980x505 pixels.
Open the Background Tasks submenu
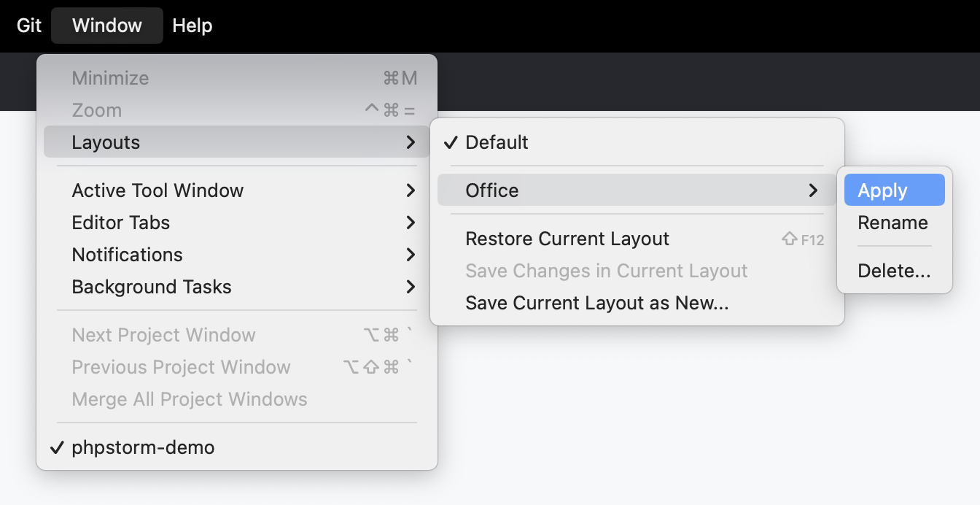pyautogui.click(x=152, y=287)
